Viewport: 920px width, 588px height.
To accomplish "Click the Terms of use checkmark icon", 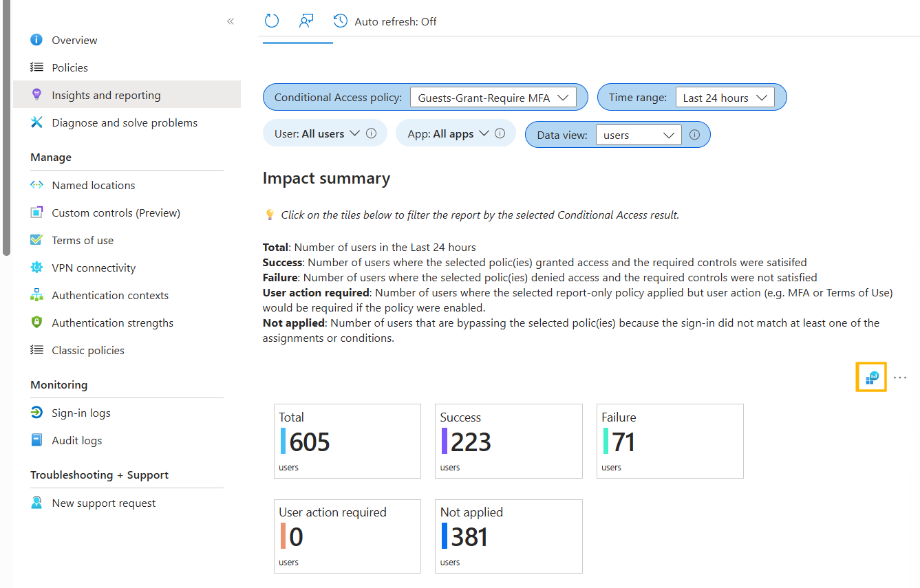I will click(38, 239).
